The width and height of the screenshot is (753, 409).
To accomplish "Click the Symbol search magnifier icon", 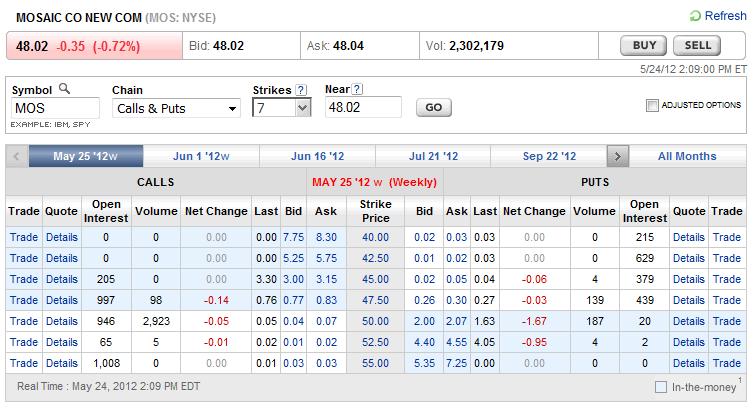I will click(x=62, y=90).
